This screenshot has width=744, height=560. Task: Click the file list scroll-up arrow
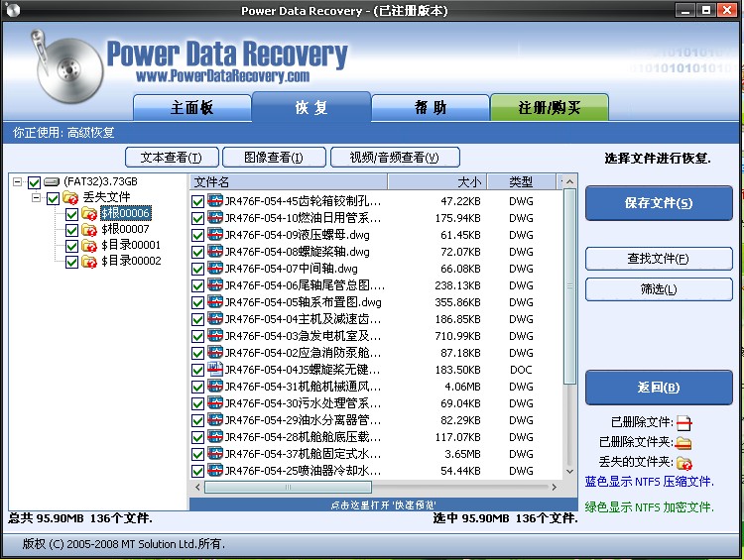point(569,181)
